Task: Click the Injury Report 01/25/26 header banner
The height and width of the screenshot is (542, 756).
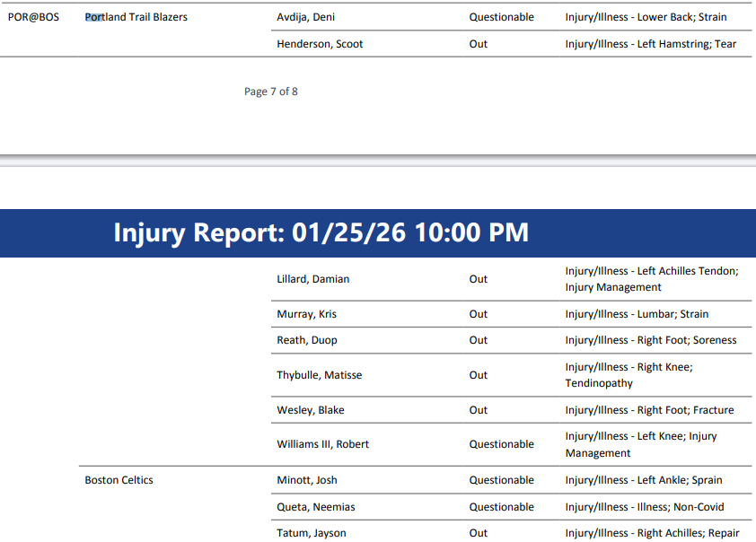Action: tap(321, 233)
